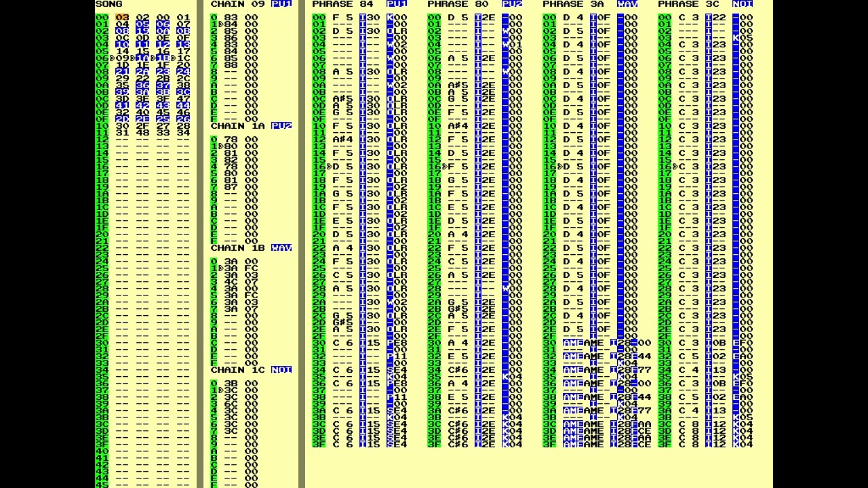868x488 pixels.
Task: Click the PU1 badge beside CHAIN 09
Action: pos(281,4)
